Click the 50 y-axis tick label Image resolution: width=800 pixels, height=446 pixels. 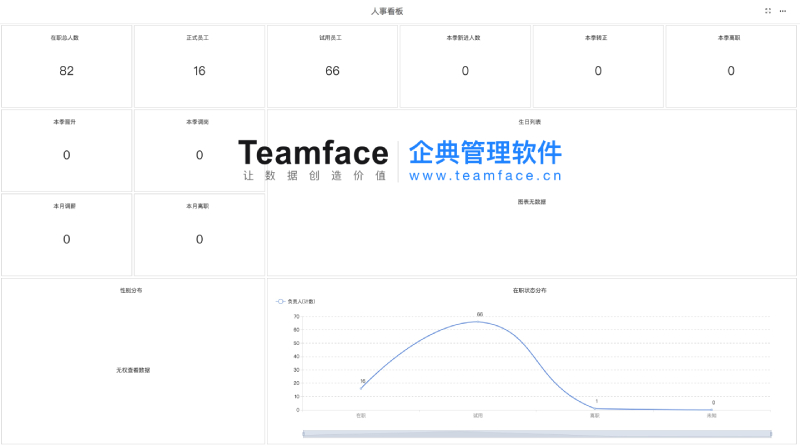tap(296, 343)
